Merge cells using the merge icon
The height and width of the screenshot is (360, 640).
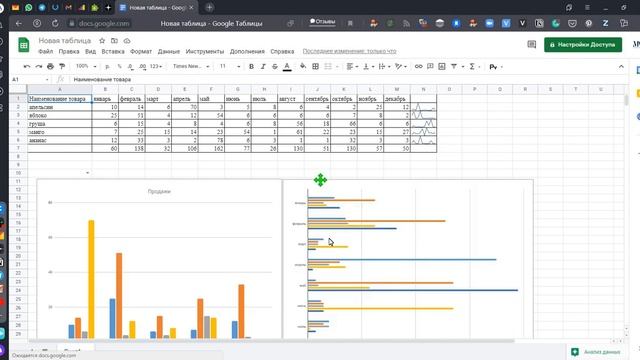[x=328, y=67]
